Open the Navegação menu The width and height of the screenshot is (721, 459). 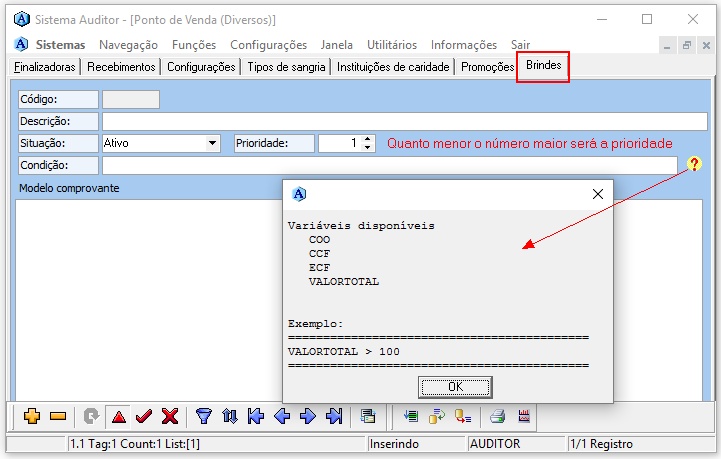[x=128, y=45]
